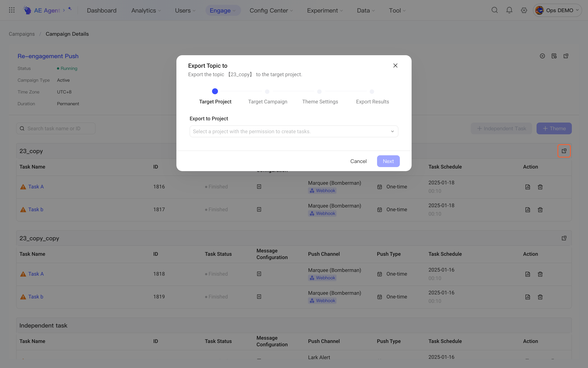Open report icon for task 1819
Screen dimensions: 588x368
click(528, 297)
